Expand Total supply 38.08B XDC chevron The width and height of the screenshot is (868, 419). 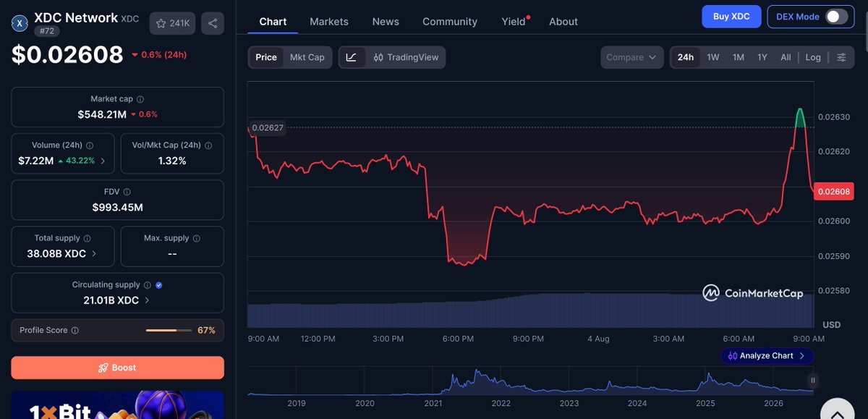tap(93, 254)
